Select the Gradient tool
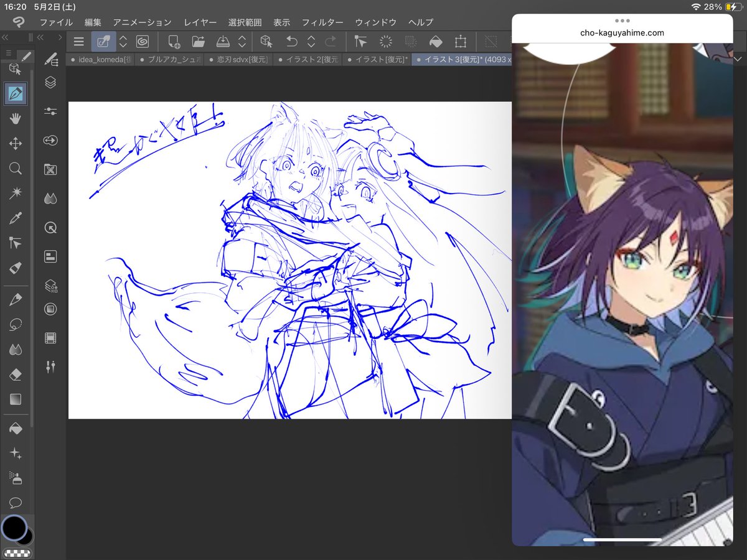 (x=16, y=399)
